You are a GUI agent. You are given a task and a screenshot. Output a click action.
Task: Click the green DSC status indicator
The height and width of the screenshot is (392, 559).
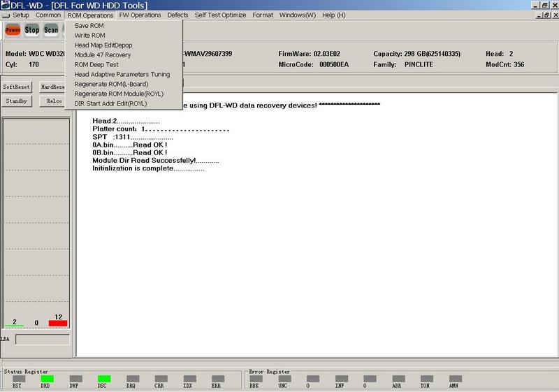[104, 379]
